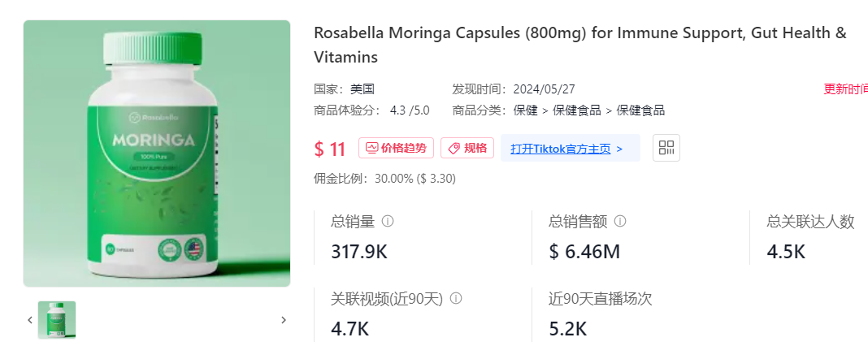Click the info icon beside 总销售额

(620, 221)
